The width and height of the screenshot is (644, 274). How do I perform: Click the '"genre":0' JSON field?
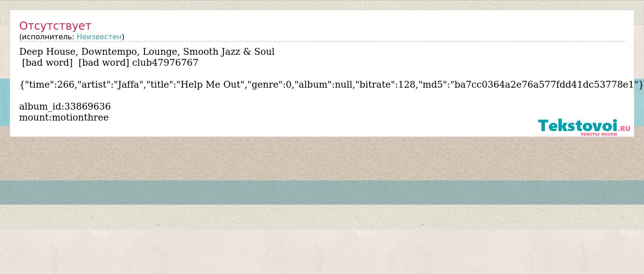click(271, 84)
